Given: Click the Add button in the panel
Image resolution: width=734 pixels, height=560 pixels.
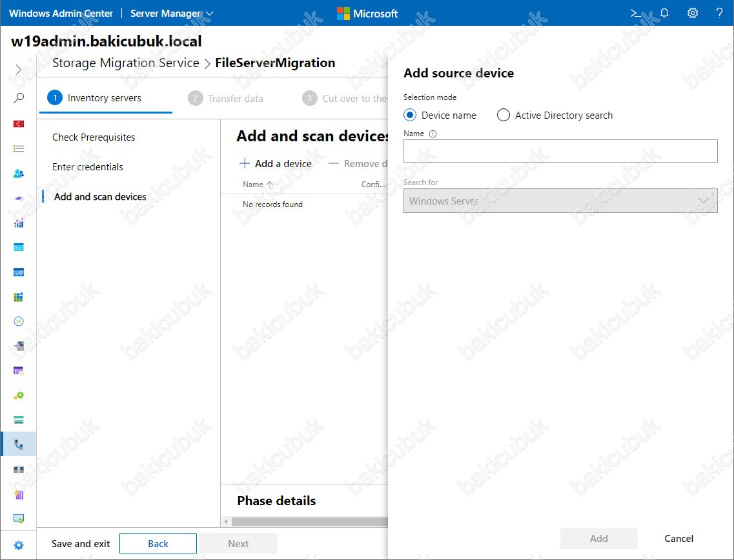Looking at the screenshot, I should 598,539.
